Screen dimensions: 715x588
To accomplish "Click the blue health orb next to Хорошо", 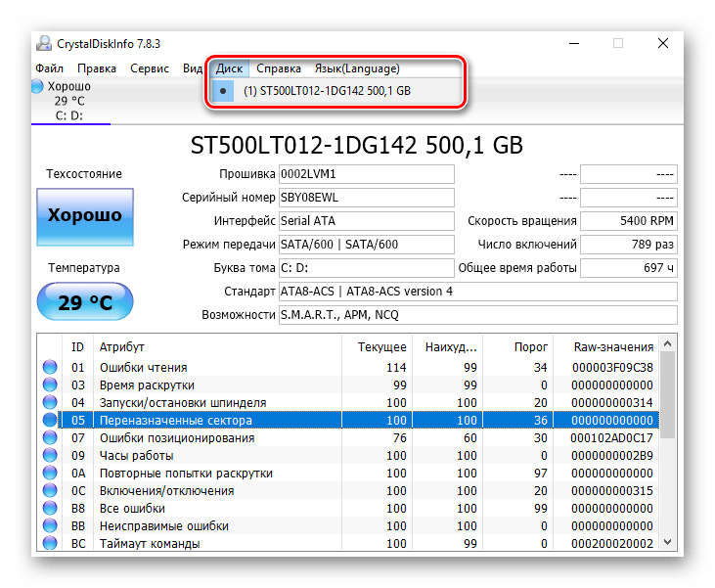I will click(x=37, y=86).
